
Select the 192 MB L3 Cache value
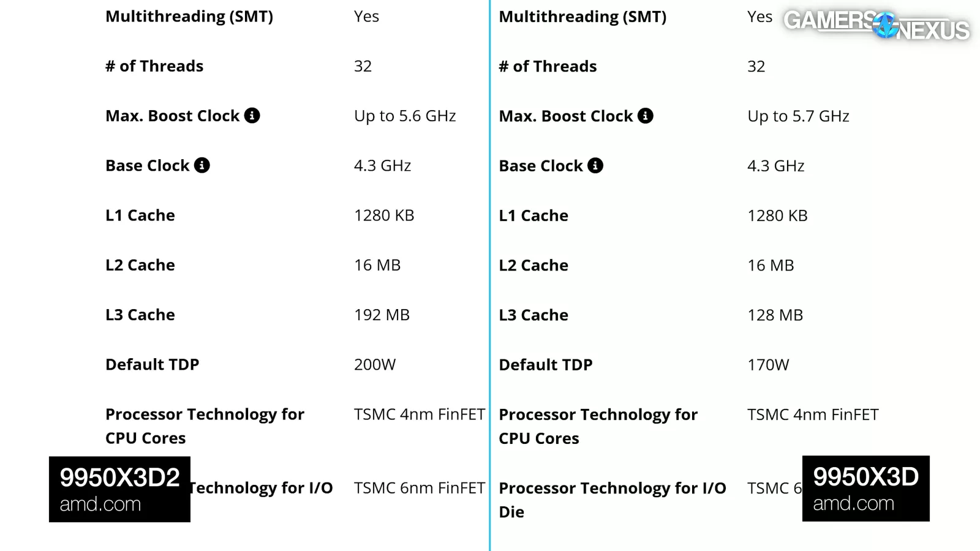pos(382,315)
